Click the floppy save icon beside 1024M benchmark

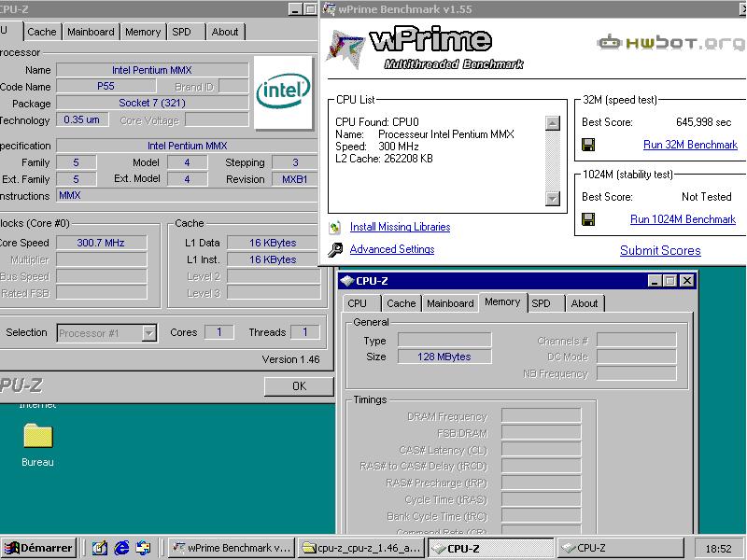coord(588,219)
